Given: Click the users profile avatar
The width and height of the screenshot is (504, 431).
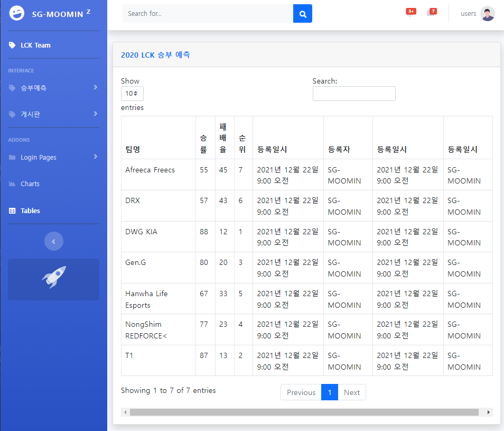Looking at the screenshot, I should pyautogui.click(x=487, y=14).
